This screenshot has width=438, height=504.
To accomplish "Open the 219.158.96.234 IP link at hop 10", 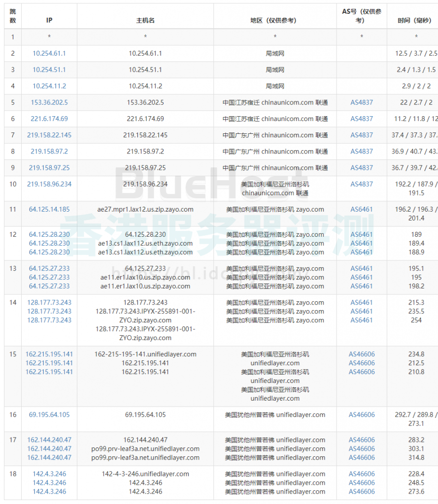I will (x=49, y=184).
